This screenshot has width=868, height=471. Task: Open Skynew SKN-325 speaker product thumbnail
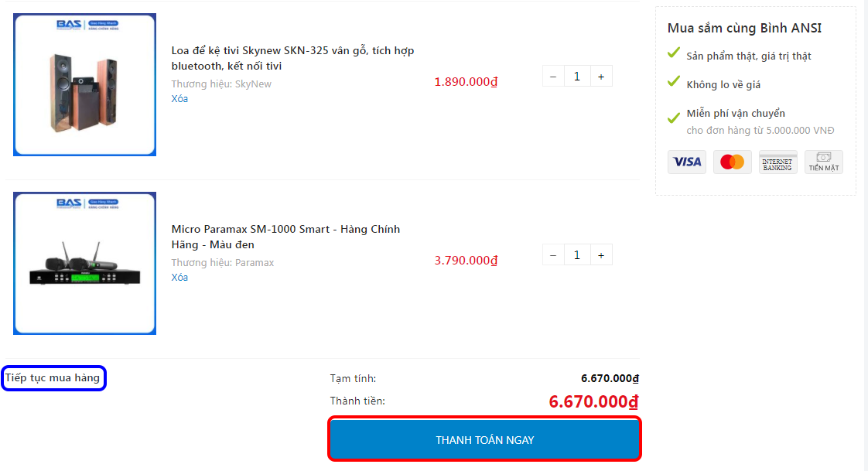coord(84,85)
